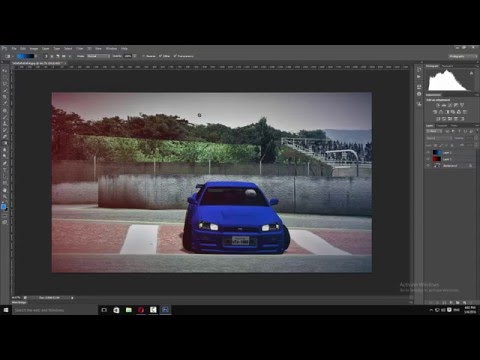480x360 pixels.
Task: Toggle lock all for layer
Action: click(452, 145)
